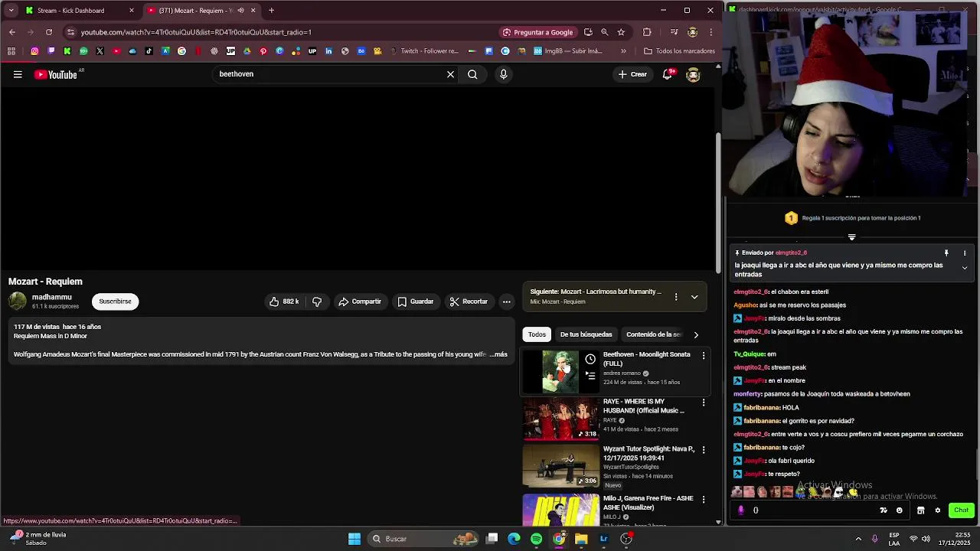
Task: Open YouTube notifications bell
Action: (x=668, y=74)
